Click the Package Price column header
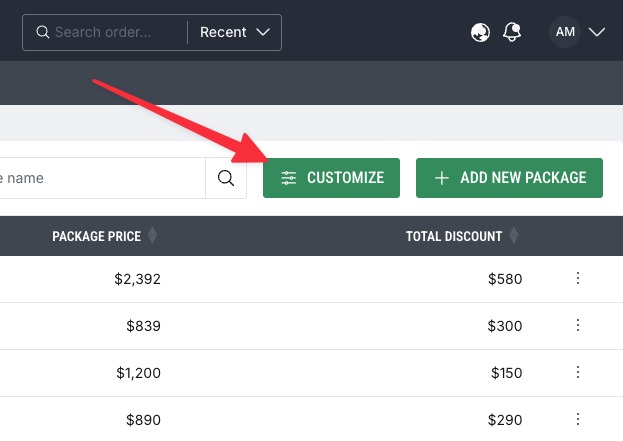The image size is (623, 441). pyautogui.click(x=96, y=236)
